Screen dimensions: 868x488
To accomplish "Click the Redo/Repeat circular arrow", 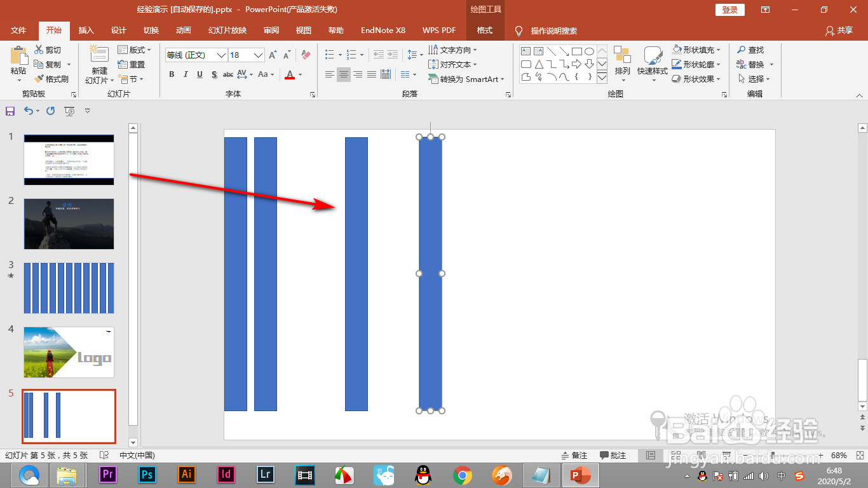I will (51, 111).
